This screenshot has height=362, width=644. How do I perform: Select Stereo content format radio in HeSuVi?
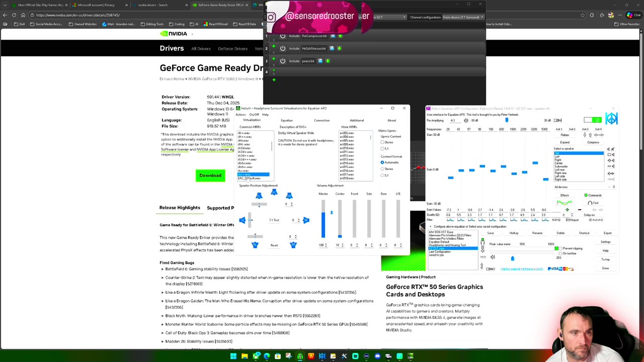click(382, 169)
